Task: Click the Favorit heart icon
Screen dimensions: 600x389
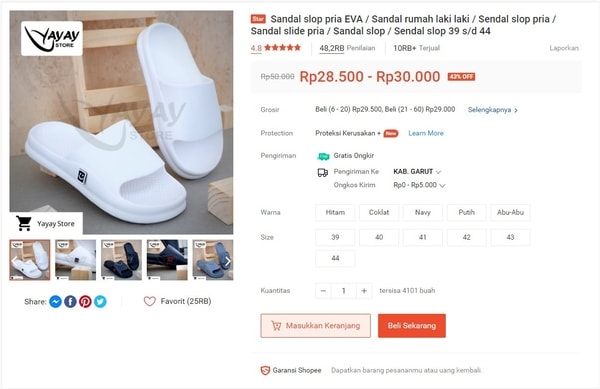Action: [150, 301]
